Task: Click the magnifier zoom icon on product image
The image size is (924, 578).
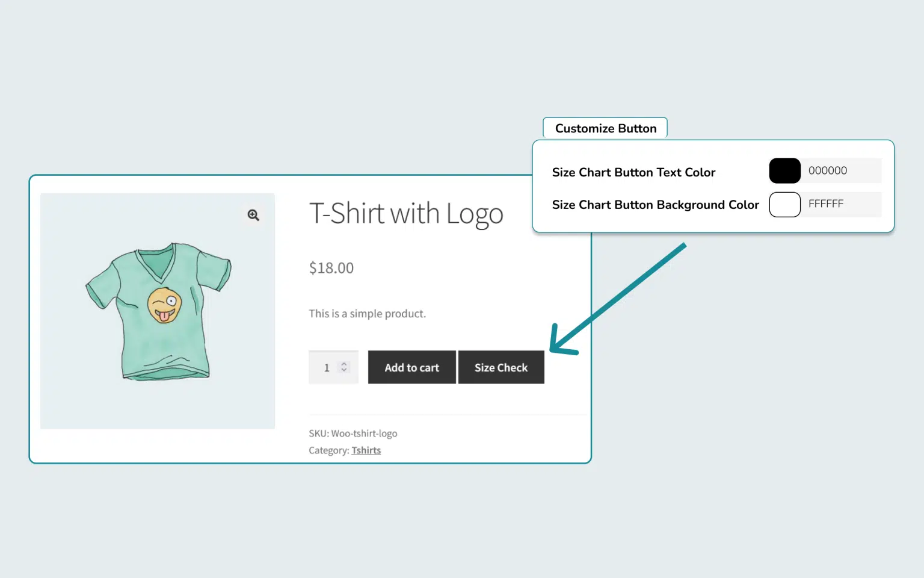Action: tap(253, 215)
